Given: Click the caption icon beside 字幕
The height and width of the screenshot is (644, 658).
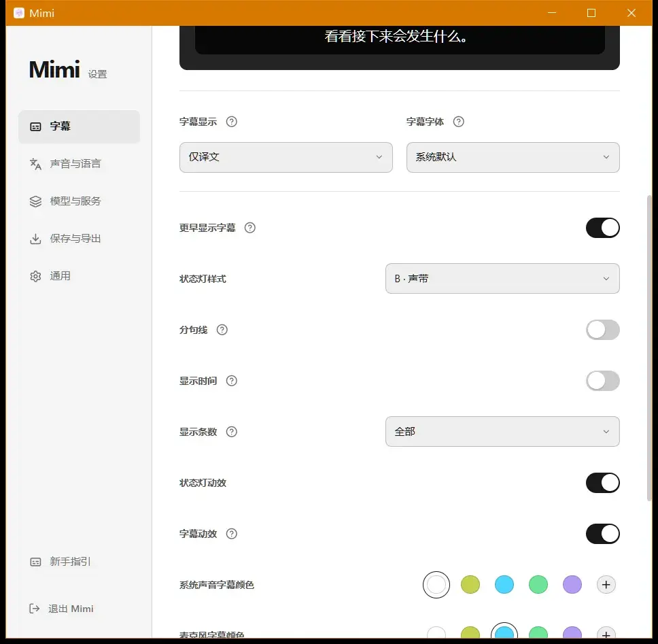Looking at the screenshot, I should [x=35, y=126].
